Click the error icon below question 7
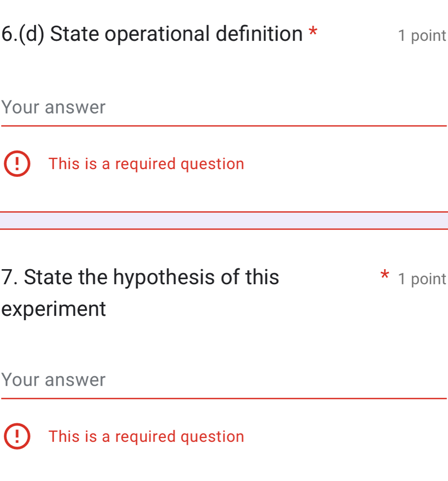Image resolution: width=448 pixels, height=481 pixels. [17, 436]
